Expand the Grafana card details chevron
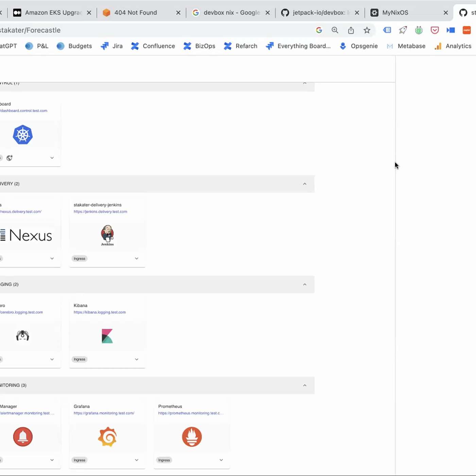 (137, 460)
